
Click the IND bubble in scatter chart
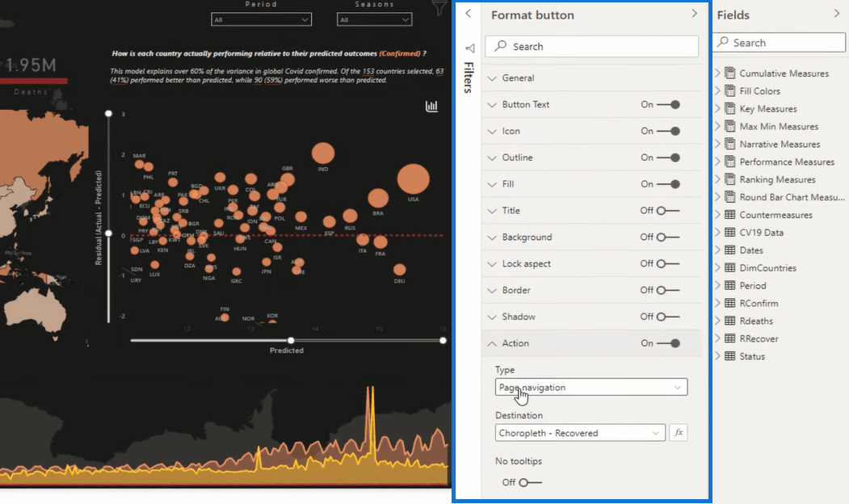click(322, 153)
